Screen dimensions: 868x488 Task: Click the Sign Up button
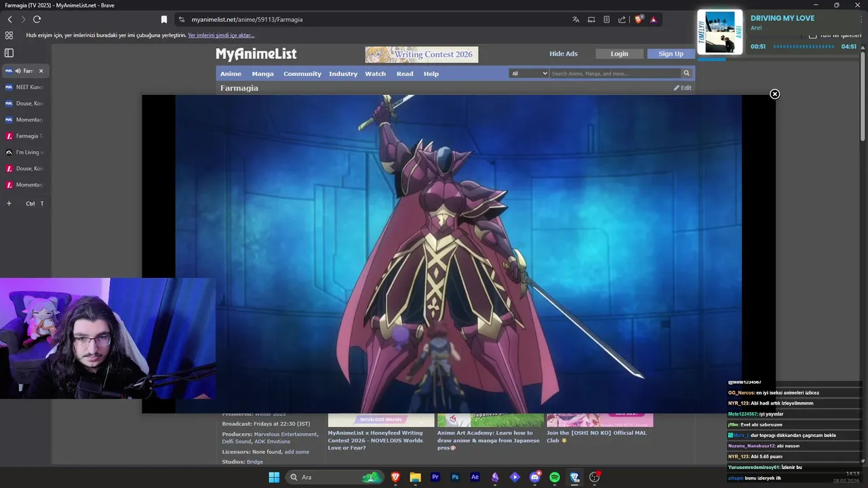pyautogui.click(x=671, y=54)
